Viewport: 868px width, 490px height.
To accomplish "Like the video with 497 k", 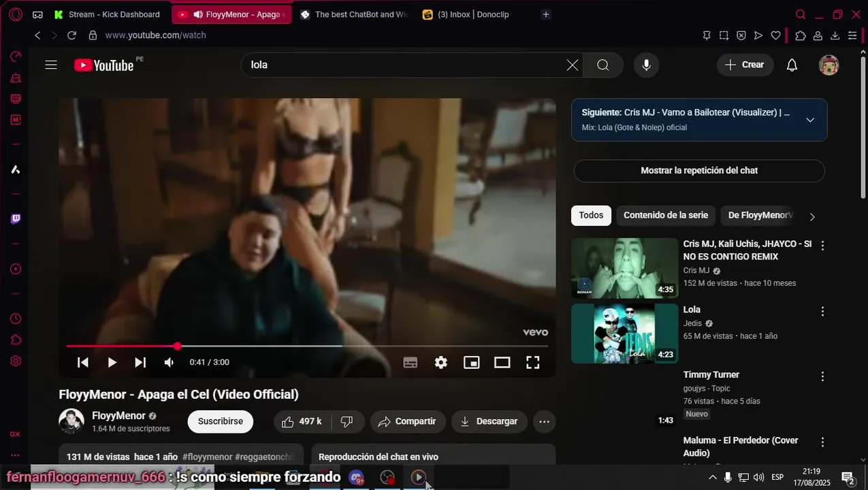I will point(302,421).
